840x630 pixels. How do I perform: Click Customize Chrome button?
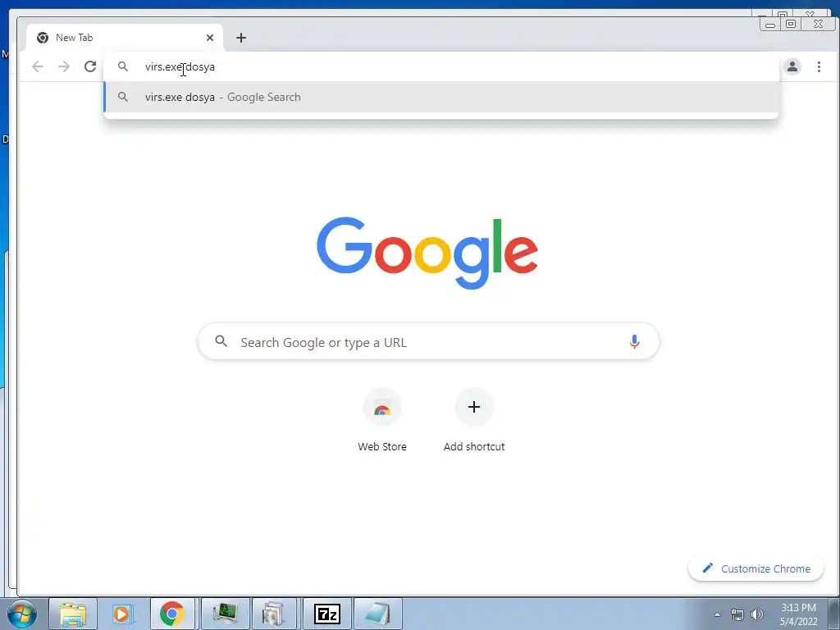point(756,568)
